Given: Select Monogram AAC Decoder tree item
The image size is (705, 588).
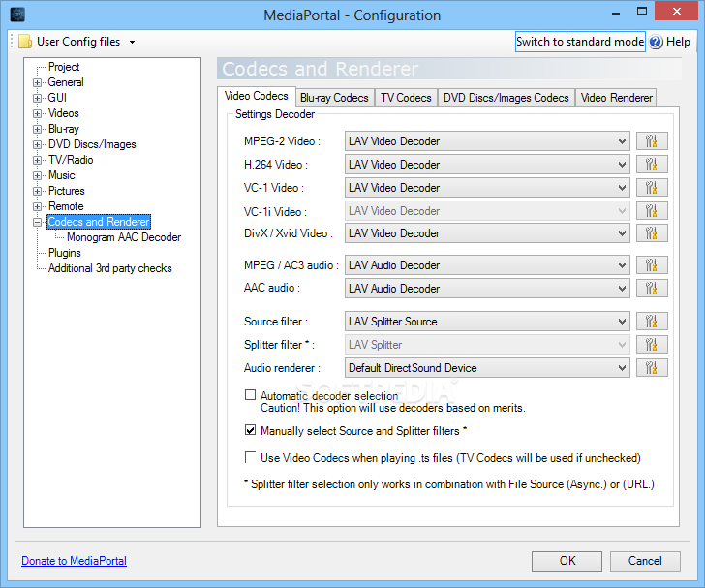Looking at the screenshot, I should click(124, 237).
